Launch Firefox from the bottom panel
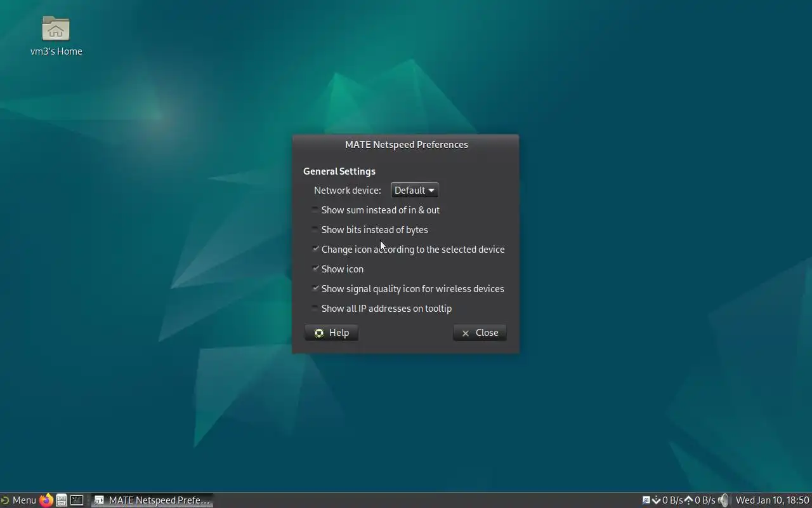This screenshot has width=812, height=508. pyautogui.click(x=46, y=500)
